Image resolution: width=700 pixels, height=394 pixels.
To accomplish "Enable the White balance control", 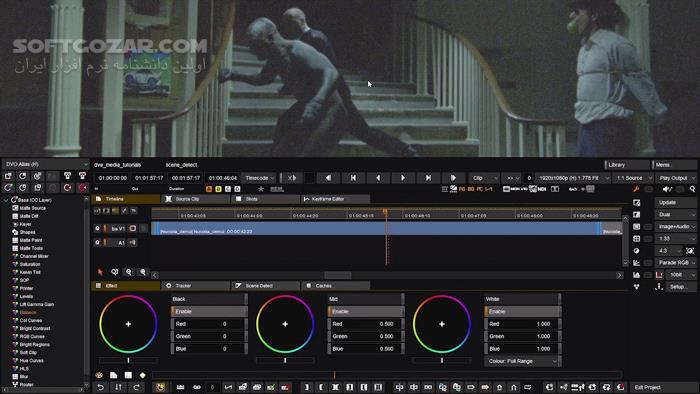I will tap(522, 311).
